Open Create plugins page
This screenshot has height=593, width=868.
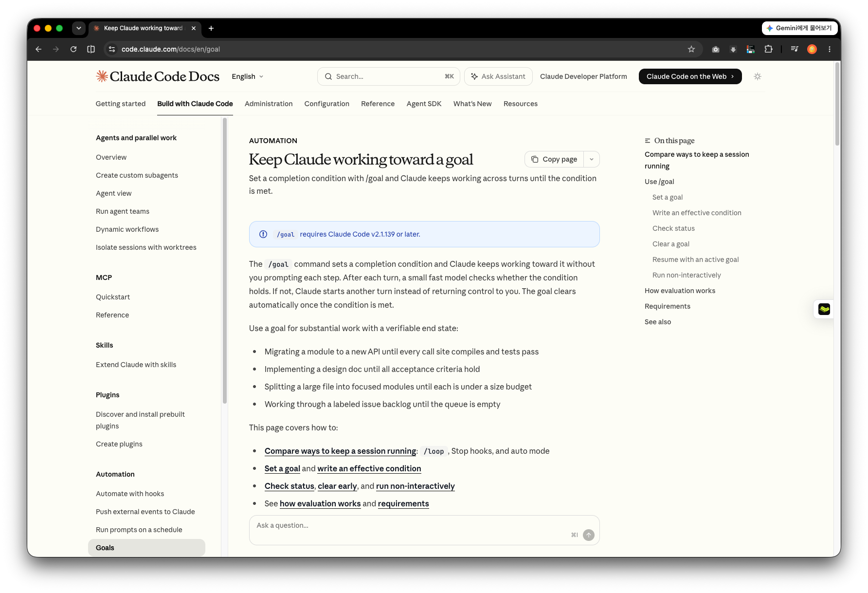(119, 444)
